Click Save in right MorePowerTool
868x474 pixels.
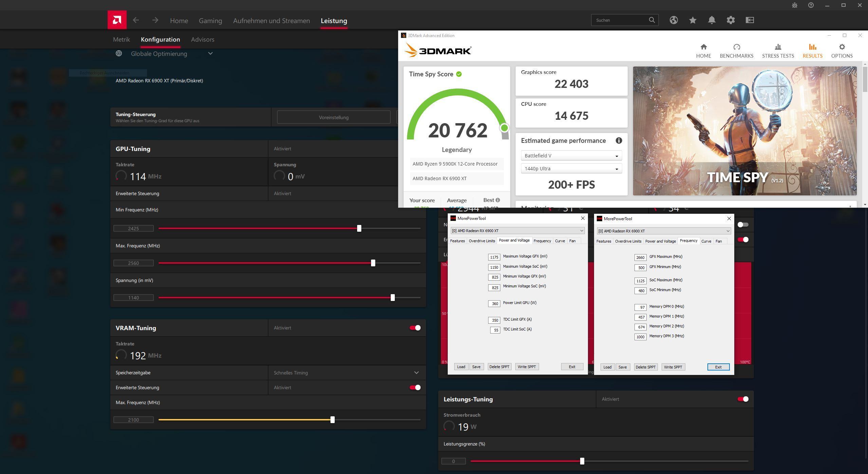[x=622, y=367]
